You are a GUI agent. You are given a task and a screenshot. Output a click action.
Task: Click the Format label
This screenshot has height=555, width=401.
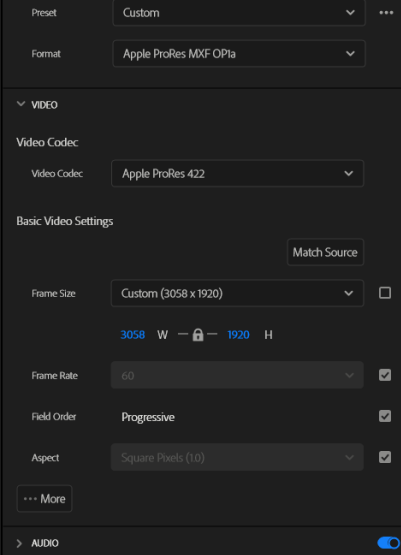(x=46, y=54)
